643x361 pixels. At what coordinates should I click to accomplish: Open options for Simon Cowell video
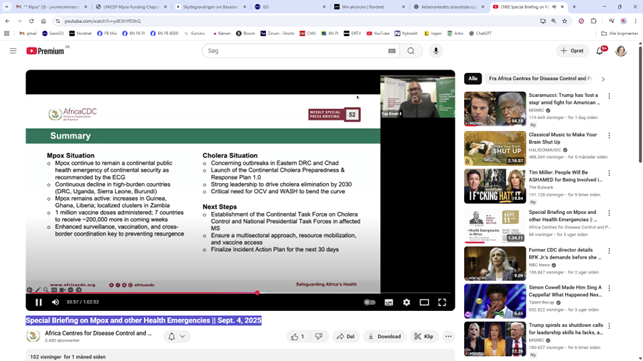coord(609,288)
